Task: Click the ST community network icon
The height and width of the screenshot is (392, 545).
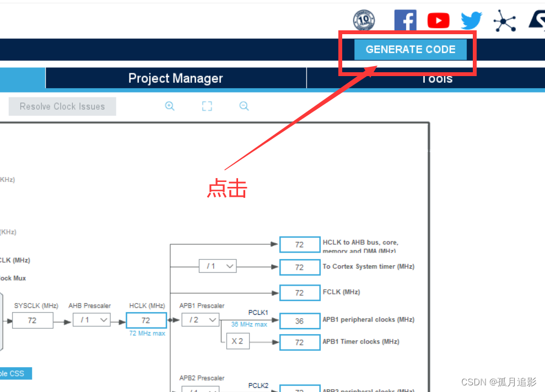Action: click(504, 21)
